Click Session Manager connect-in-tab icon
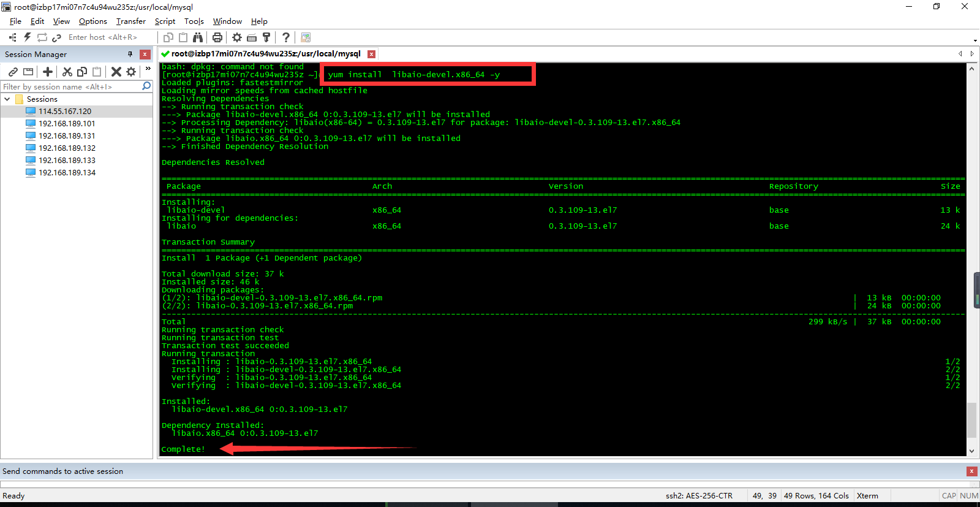Viewport: 980px width, 507px height. click(x=28, y=72)
